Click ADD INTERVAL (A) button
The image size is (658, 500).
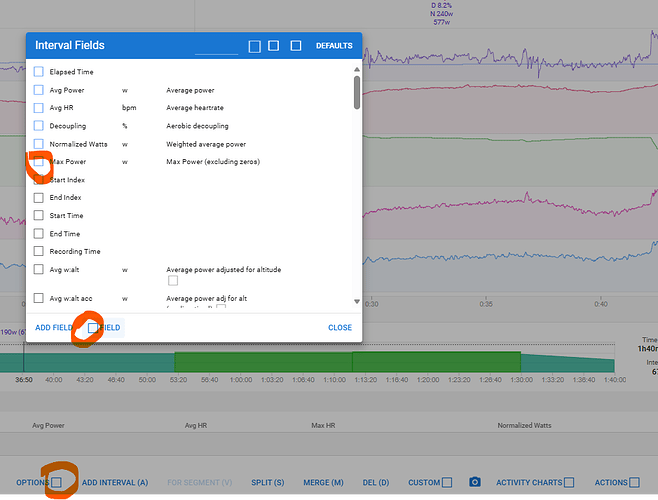coord(115,483)
